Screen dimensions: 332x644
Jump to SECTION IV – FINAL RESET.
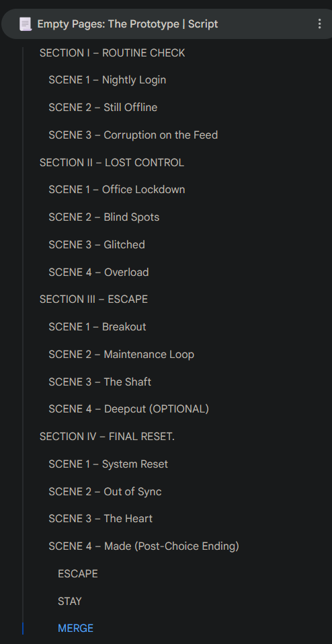(x=107, y=437)
